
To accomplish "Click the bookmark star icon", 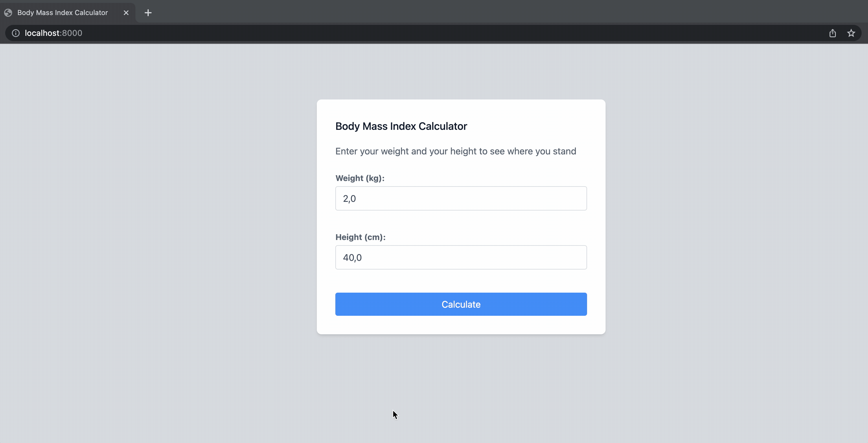I will (x=852, y=33).
